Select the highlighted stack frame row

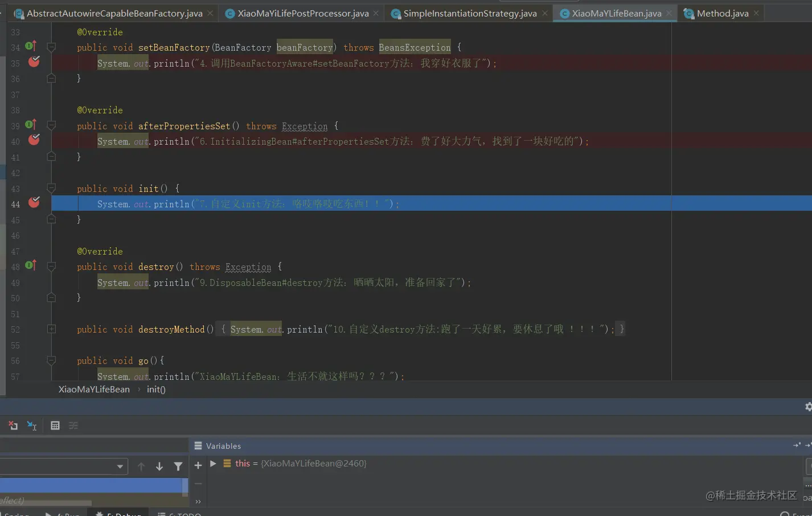point(91,485)
